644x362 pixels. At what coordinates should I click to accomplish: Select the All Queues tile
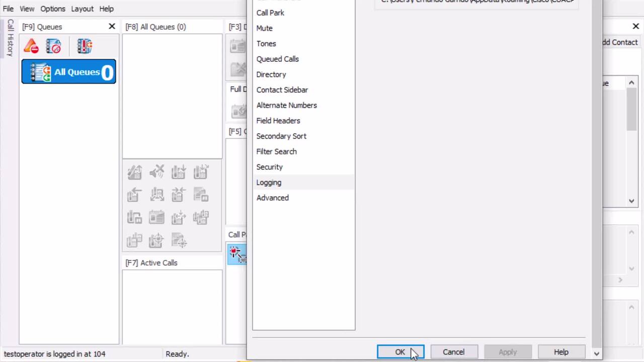pyautogui.click(x=68, y=72)
